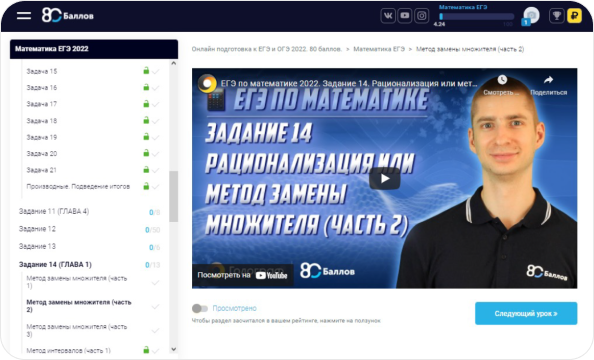Click checkmark beside Задача 17
The height and width of the screenshot is (360, 594).
click(x=155, y=104)
